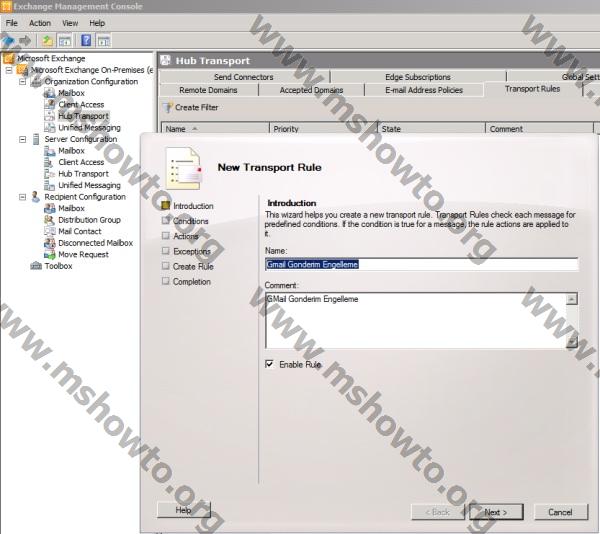Click the Forward arrow toolbar icon
Viewport: 600px width, 534px height.
(25, 40)
